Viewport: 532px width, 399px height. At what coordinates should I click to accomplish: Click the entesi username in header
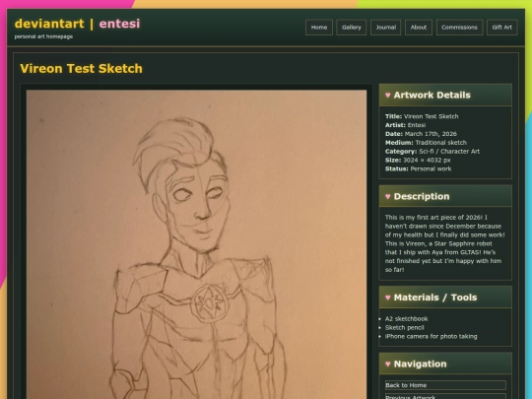[x=119, y=24]
